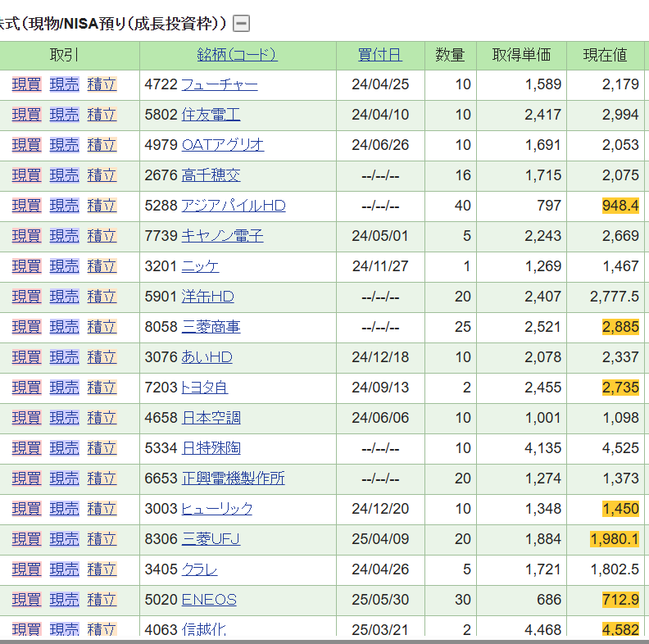The height and width of the screenshot is (644, 649).
Task: Click 現在値 712.9 for ENEOS
Action: [620, 600]
